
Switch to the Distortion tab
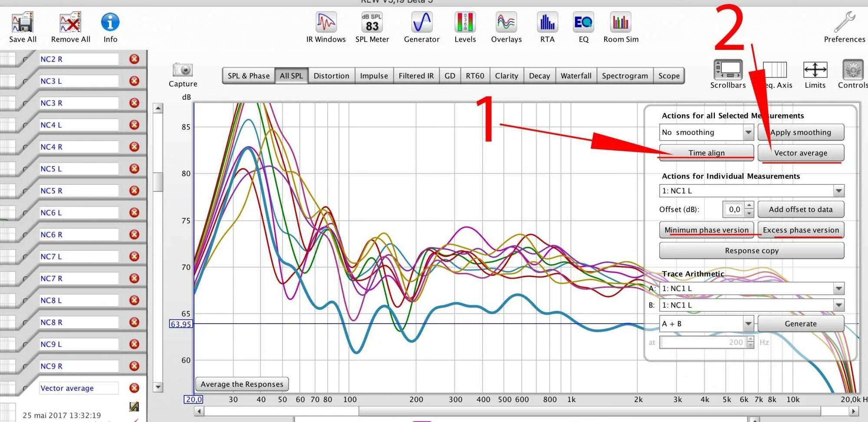click(331, 75)
